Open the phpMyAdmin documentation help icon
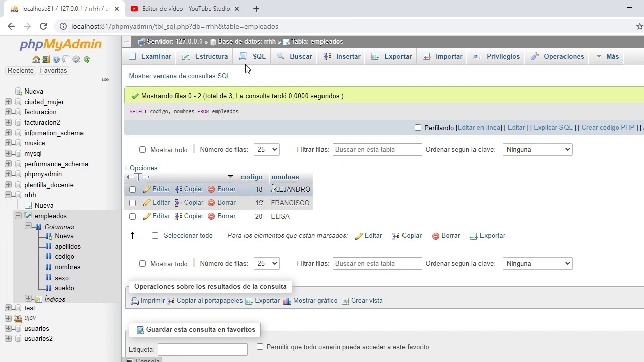Screen dimensions: 644x362 click(x=56, y=59)
